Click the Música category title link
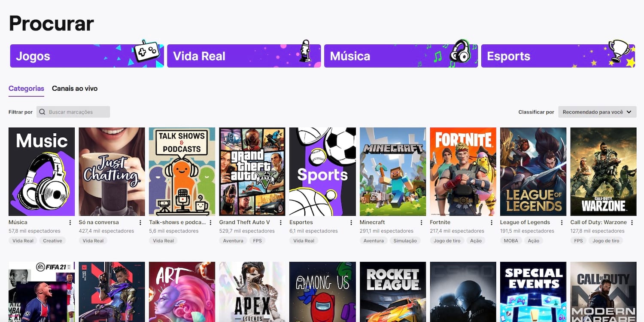Viewport: 644px width, 322px height. pos(18,222)
